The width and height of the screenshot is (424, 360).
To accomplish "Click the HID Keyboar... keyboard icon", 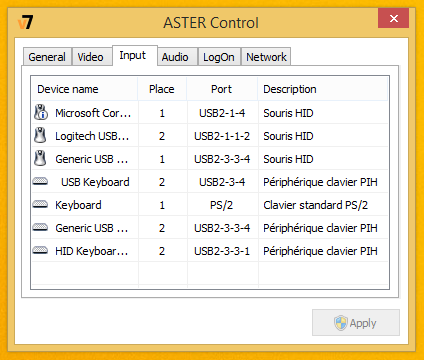I will point(40,251).
